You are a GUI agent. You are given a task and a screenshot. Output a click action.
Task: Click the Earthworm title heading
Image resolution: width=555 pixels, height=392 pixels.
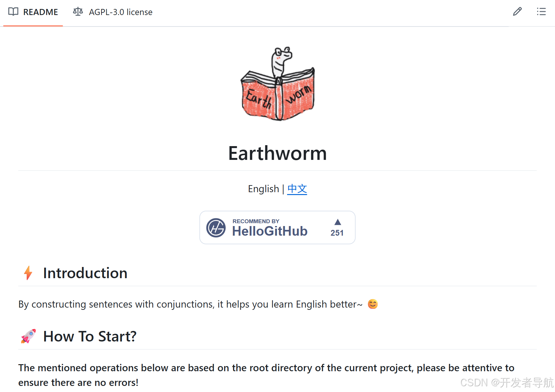click(x=277, y=153)
